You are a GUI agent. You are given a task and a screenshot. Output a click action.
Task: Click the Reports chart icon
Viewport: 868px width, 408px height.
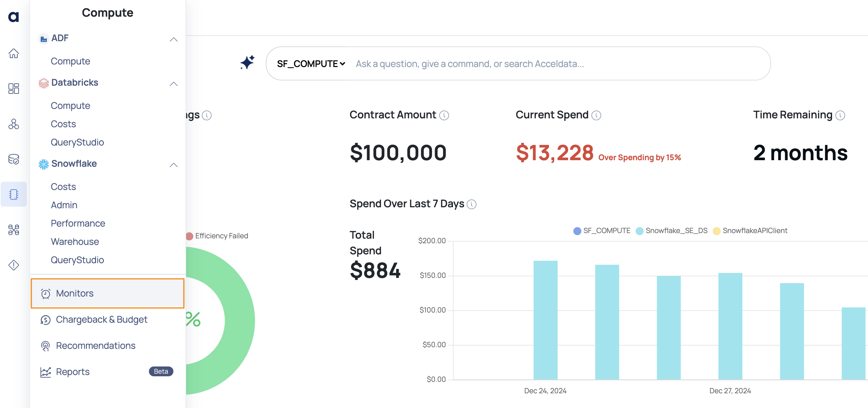coord(45,372)
